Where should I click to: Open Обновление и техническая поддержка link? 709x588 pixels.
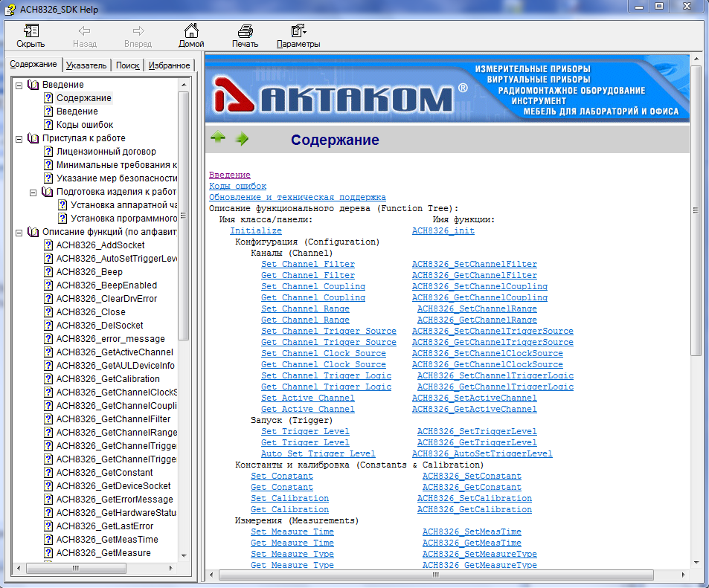(297, 198)
